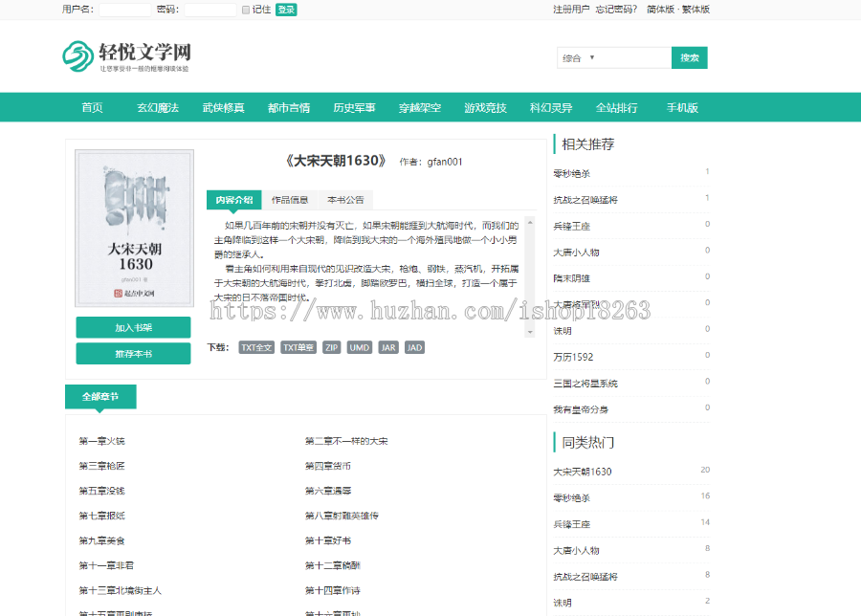861x616 pixels.
Task: Click the teal 搜索 search button
Action: tap(689, 57)
